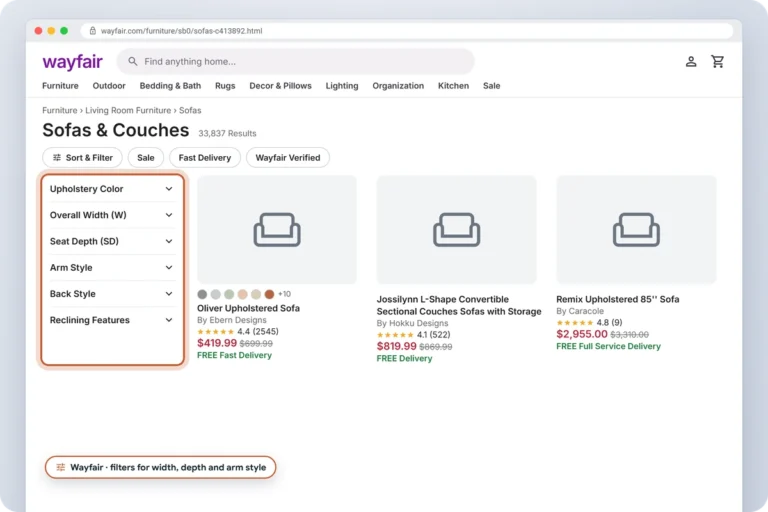Open the Remix Upholstered sofa image

pyautogui.click(x=636, y=230)
